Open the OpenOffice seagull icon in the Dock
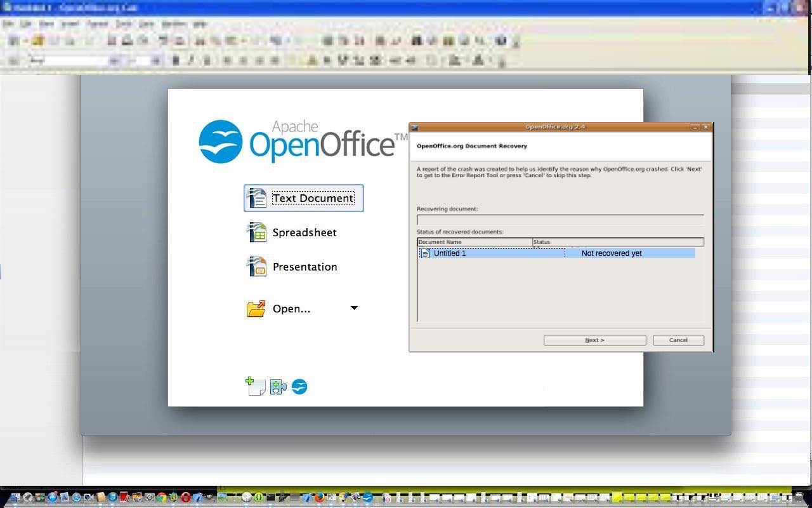Image resolution: width=812 pixels, height=508 pixels. (367, 497)
